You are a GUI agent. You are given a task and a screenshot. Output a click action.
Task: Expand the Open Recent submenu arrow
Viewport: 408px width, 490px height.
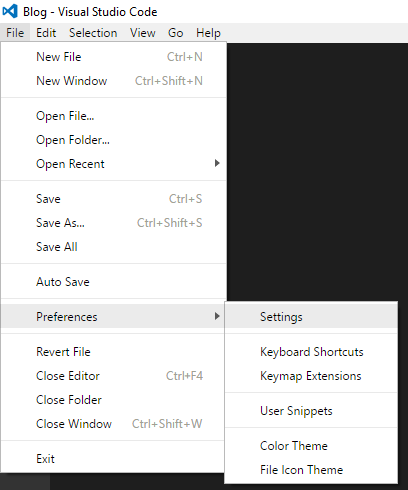coord(217,163)
